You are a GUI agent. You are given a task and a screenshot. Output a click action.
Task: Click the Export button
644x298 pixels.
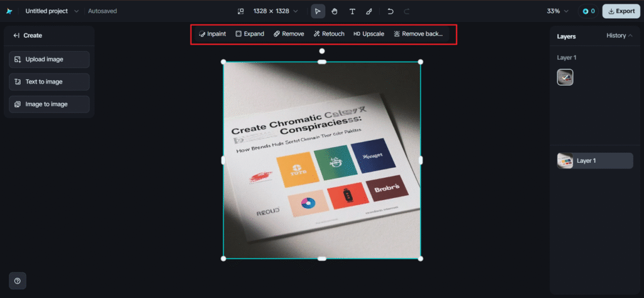click(621, 11)
